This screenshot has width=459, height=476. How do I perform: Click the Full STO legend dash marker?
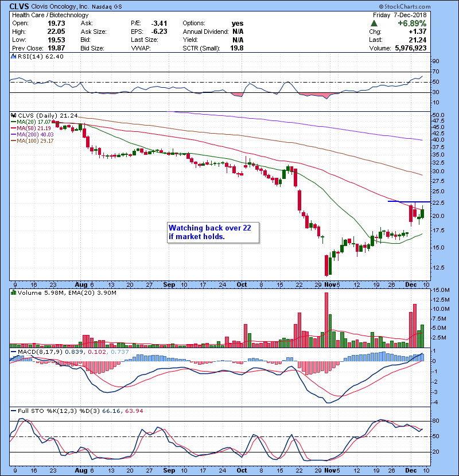(13, 411)
